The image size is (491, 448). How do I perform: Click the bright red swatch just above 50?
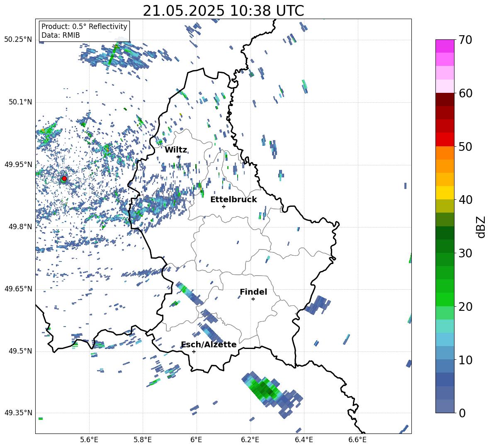(445, 140)
